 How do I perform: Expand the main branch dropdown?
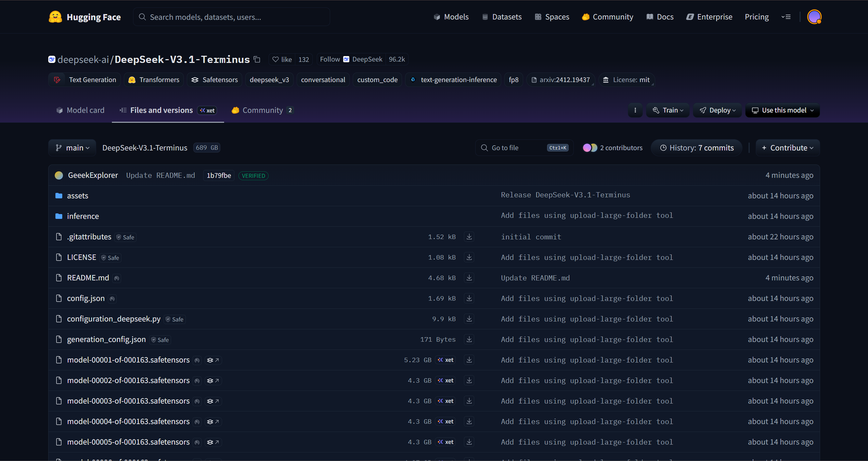click(x=72, y=148)
